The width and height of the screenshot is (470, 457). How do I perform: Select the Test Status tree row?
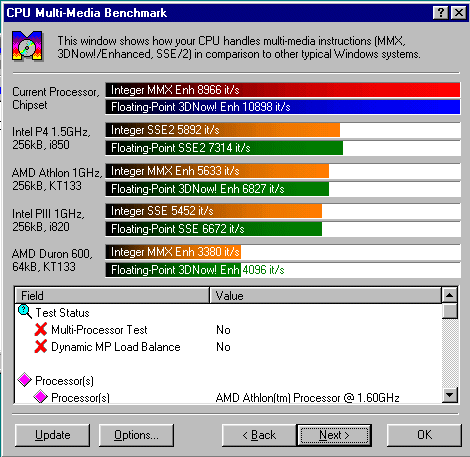(229, 313)
